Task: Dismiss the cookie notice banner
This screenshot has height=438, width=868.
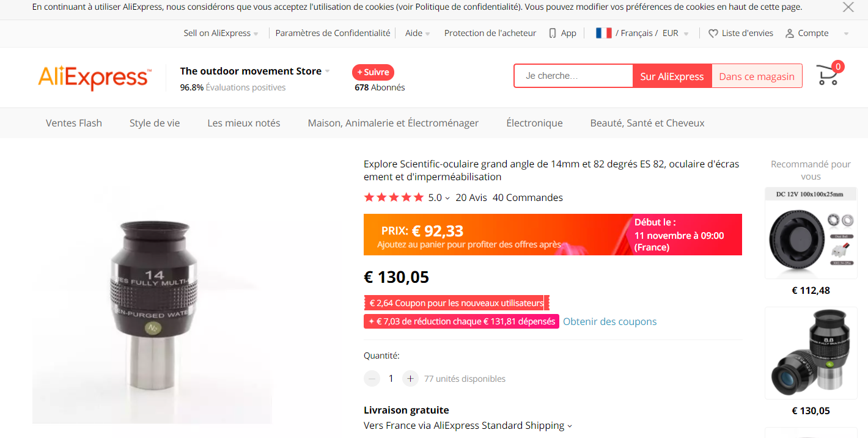Action: pos(848,7)
